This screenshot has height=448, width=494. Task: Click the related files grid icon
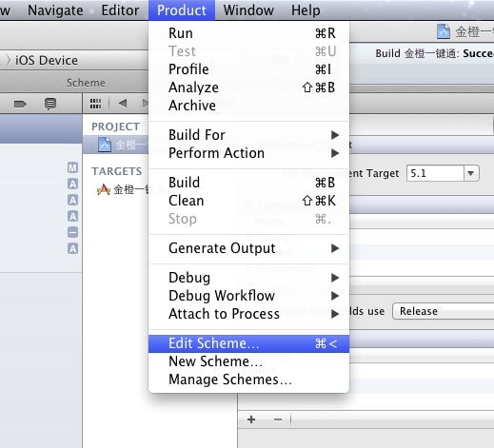pyautogui.click(x=95, y=104)
